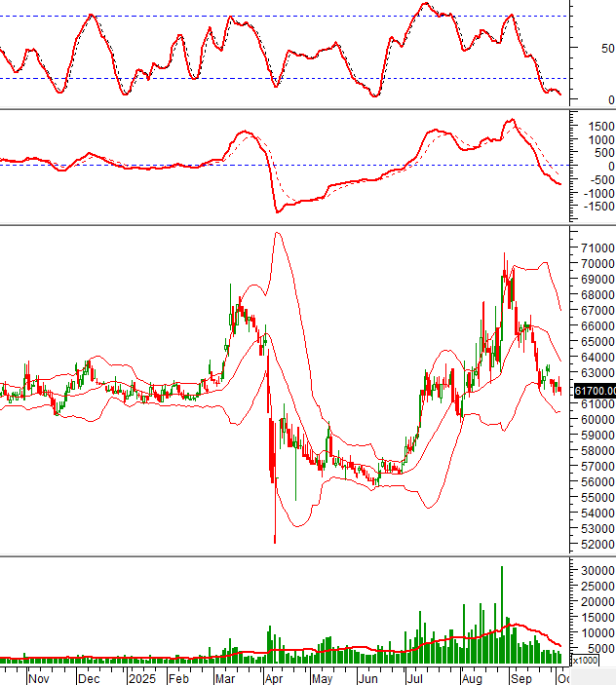
Task: Select the Nov label on time axis
Action: point(39,676)
